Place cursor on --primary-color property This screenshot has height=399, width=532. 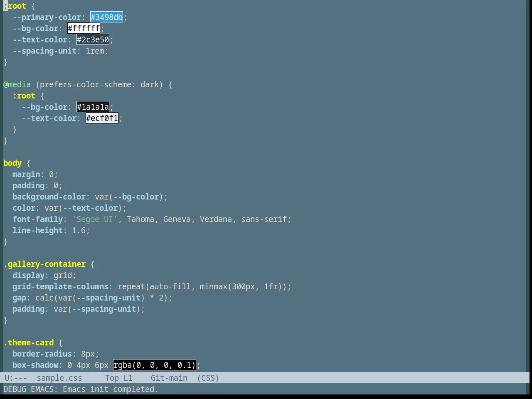(47, 17)
